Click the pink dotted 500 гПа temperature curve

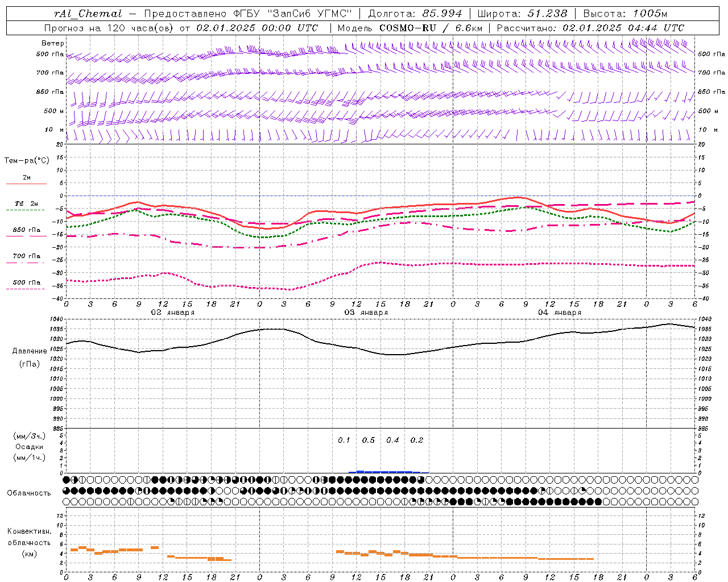pos(380,263)
